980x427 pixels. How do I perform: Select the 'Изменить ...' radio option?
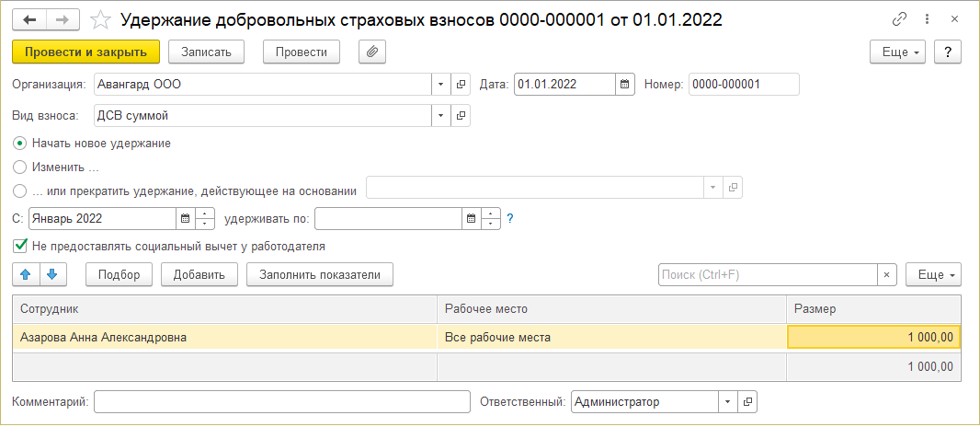pyautogui.click(x=20, y=167)
